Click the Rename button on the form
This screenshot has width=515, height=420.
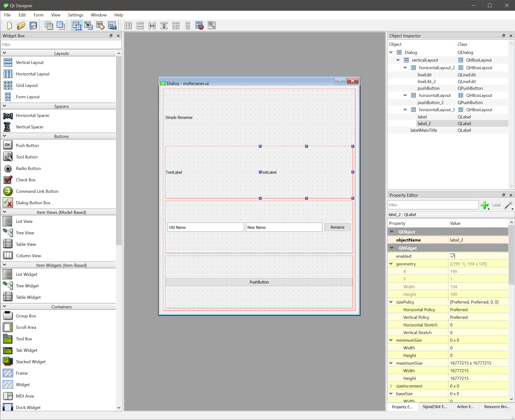pos(337,227)
